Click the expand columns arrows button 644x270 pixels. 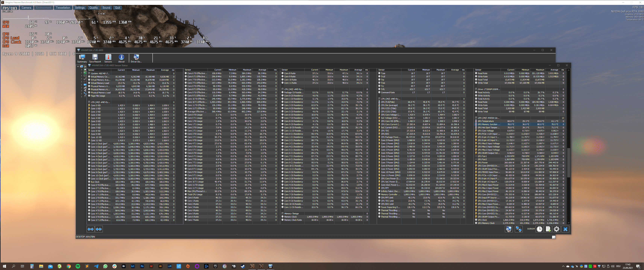pos(90,229)
